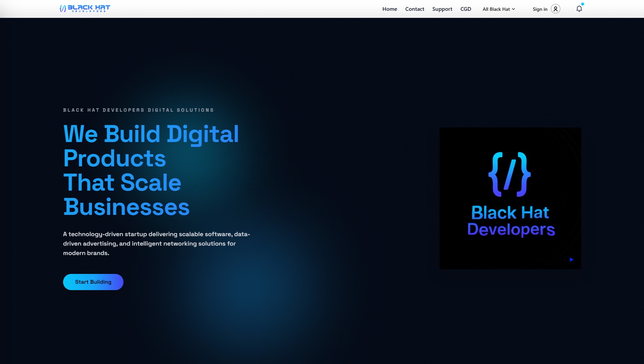Click the Black Hat wordmark in header

tap(89, 8)
